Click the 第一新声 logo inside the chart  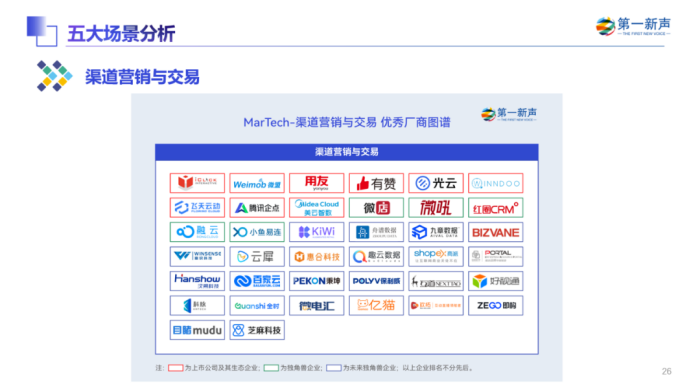(509, 114)
